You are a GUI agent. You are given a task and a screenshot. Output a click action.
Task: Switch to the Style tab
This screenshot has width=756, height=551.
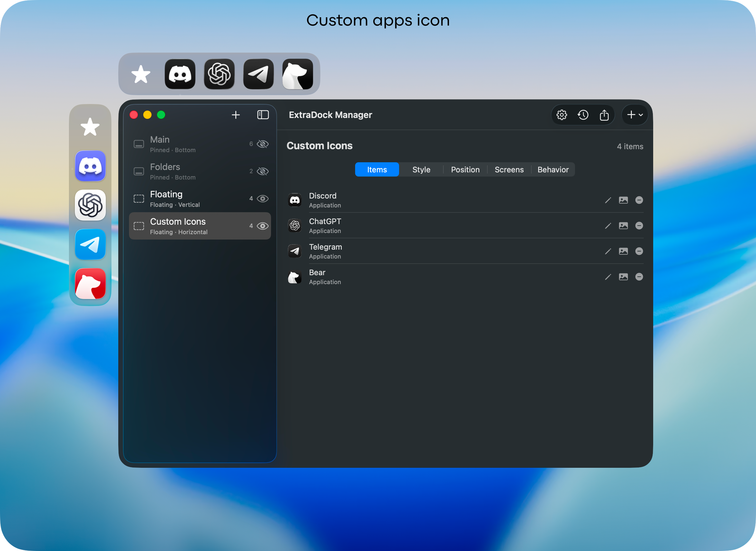point(421,170)
